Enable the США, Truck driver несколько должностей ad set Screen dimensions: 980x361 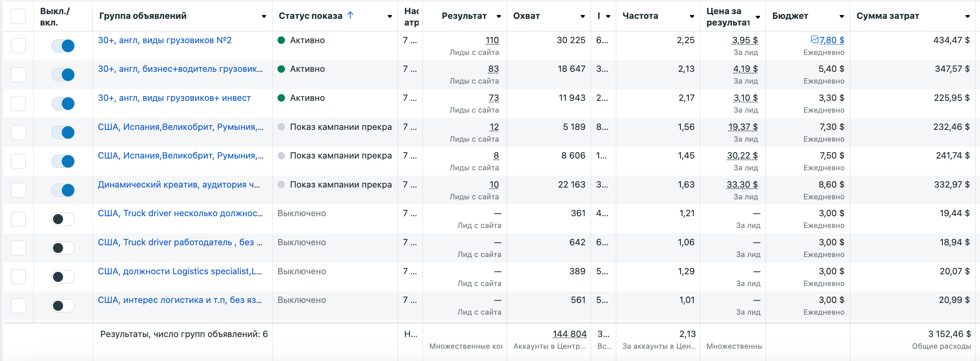click(63, 219)
